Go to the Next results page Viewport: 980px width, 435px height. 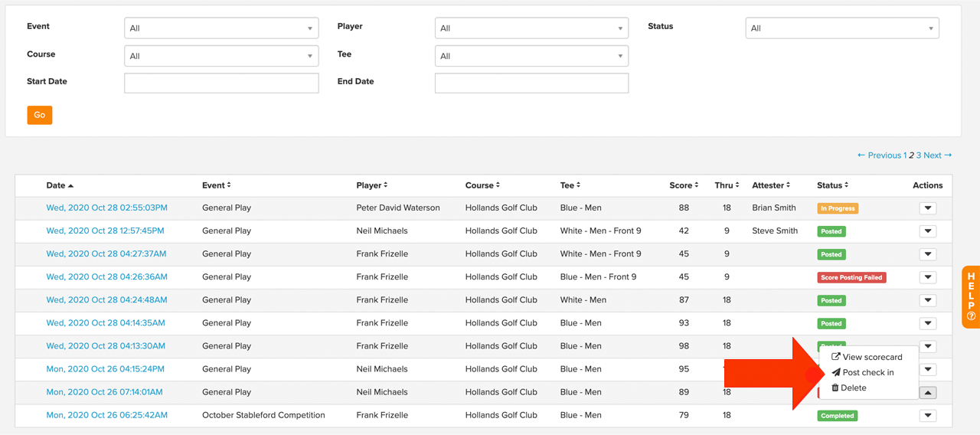(938, 155)
